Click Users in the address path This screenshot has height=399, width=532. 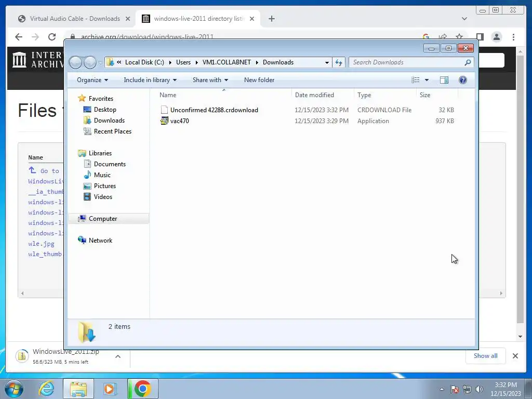point(183,62)
